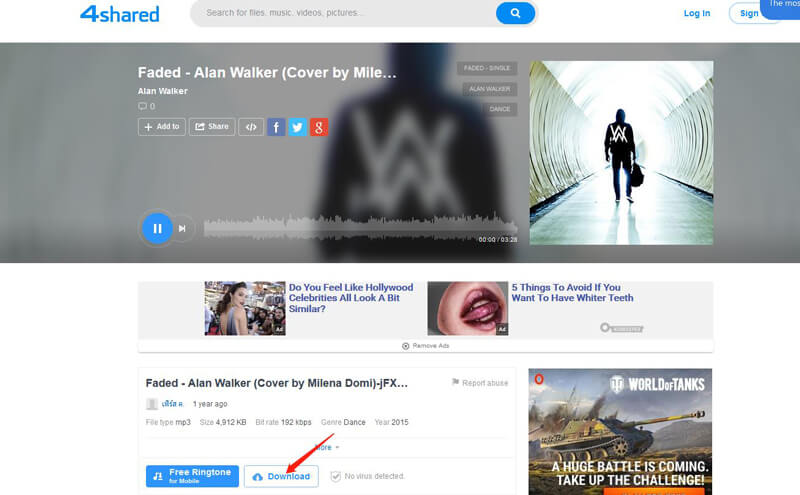
Task: Click the 192 kbps bit rate value
Action: (x=296, y=423)
